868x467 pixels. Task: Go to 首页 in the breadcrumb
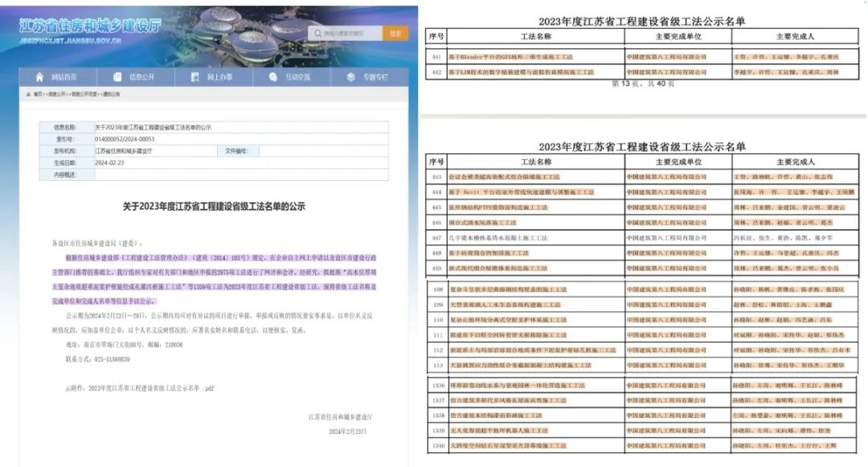pyautogui.click(x=38, y=94)
